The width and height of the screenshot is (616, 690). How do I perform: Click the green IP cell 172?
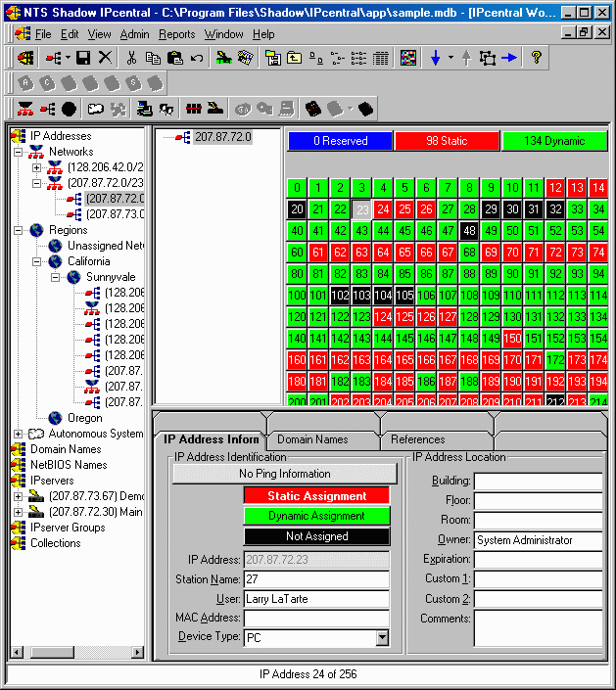tap(555, 360)
